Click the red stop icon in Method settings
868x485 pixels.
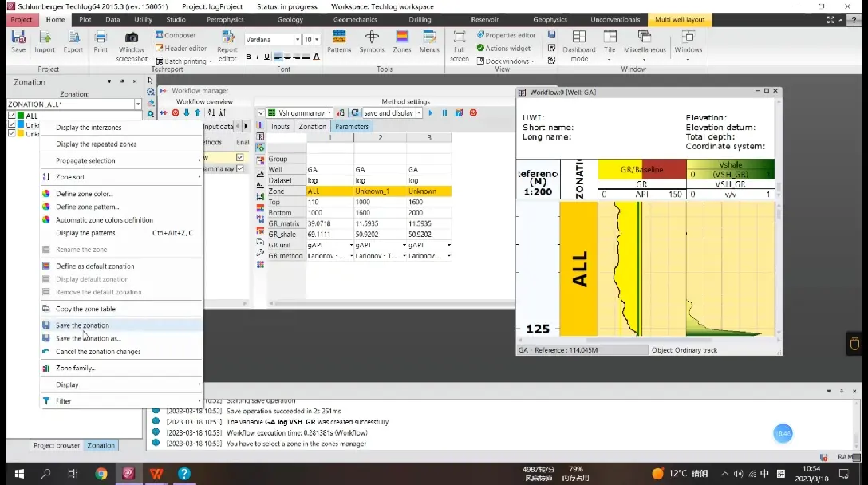tap(473, 113)
